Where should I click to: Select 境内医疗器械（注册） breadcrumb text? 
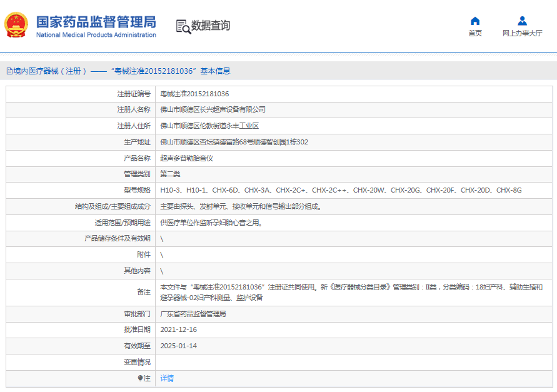(x=50, y=71)
